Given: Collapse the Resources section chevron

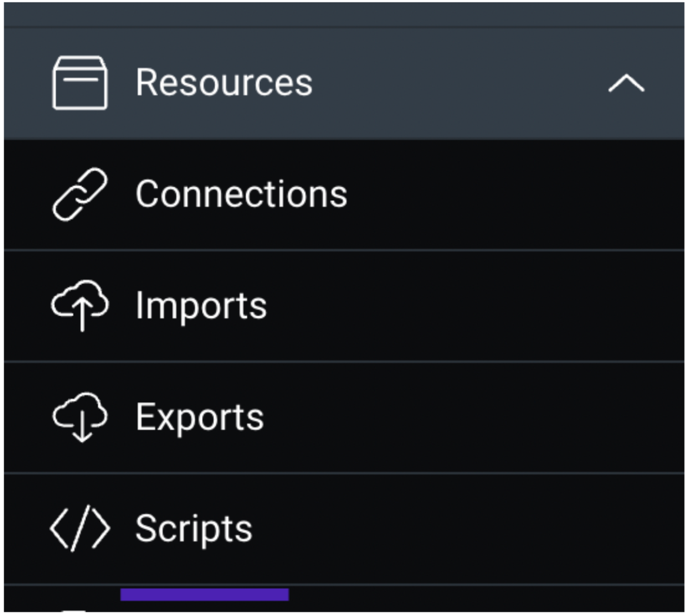Looking at the screenshot, I should click(626, 83).
